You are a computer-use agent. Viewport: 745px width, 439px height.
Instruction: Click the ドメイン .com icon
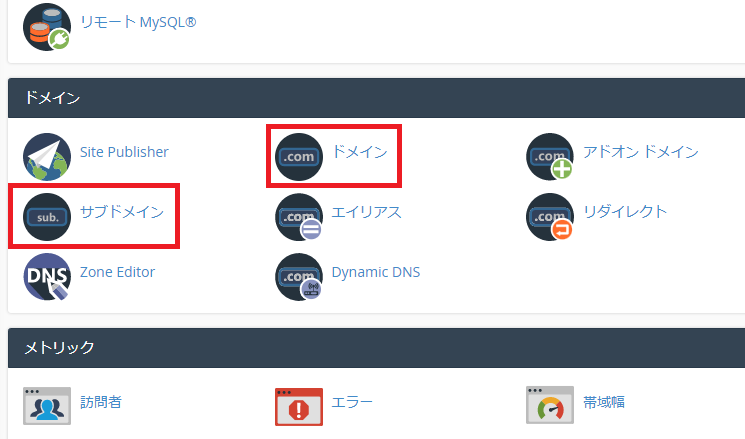tap(299, 157)
